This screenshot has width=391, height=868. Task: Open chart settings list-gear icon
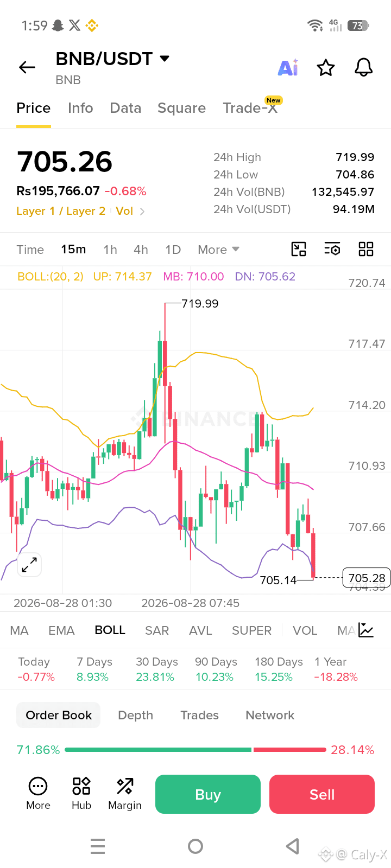pyautogui.click(x=332, y=249)
